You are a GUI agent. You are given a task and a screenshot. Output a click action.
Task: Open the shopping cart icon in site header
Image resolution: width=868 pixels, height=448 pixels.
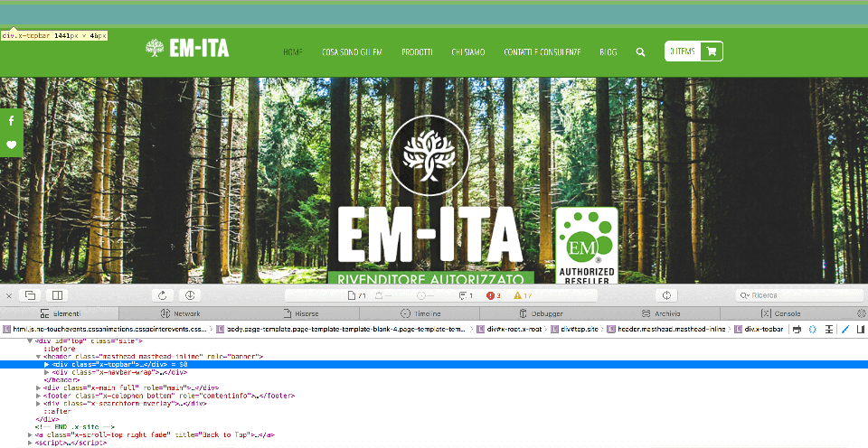pos(712,51)
